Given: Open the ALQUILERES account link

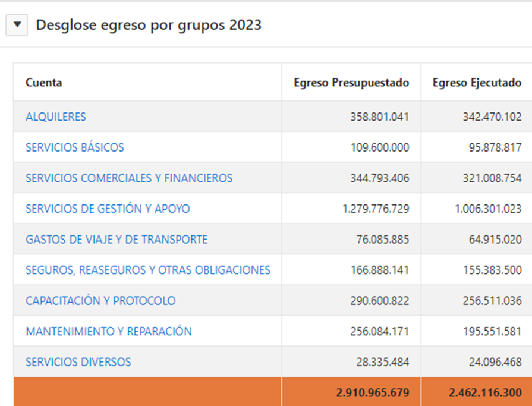Looking at the screenshot, I should click(56, 117).
